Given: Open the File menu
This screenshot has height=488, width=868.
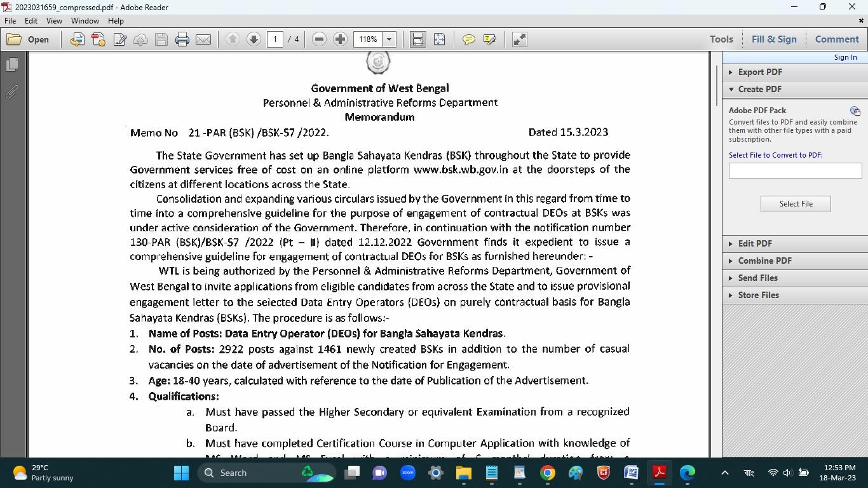Looking at the screenshot, I should coord(10,21).
